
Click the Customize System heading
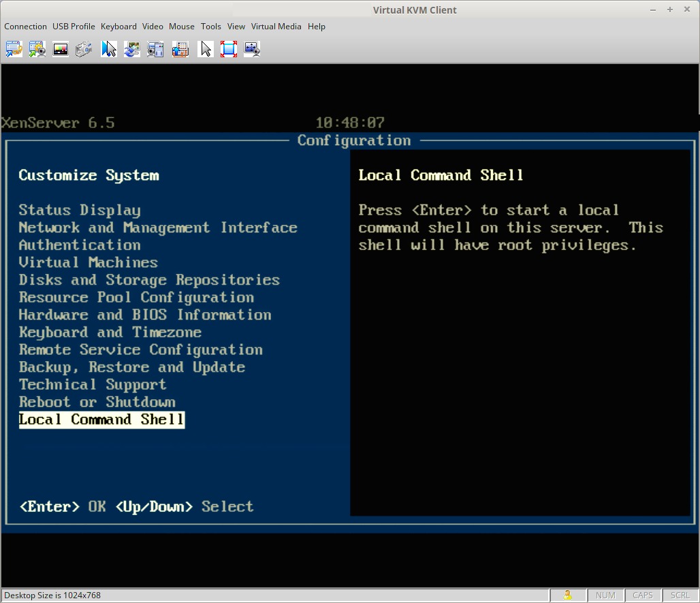[89, 175]
